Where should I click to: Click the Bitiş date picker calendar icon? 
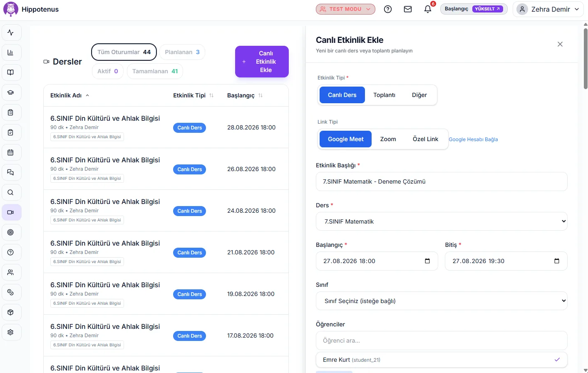557,261
